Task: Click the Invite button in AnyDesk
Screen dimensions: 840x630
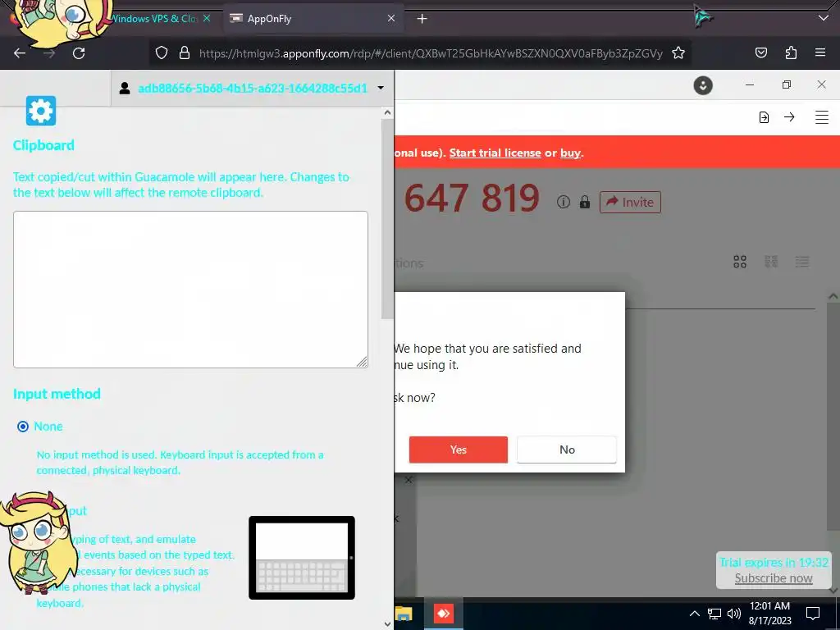Action: coord(630,202)
